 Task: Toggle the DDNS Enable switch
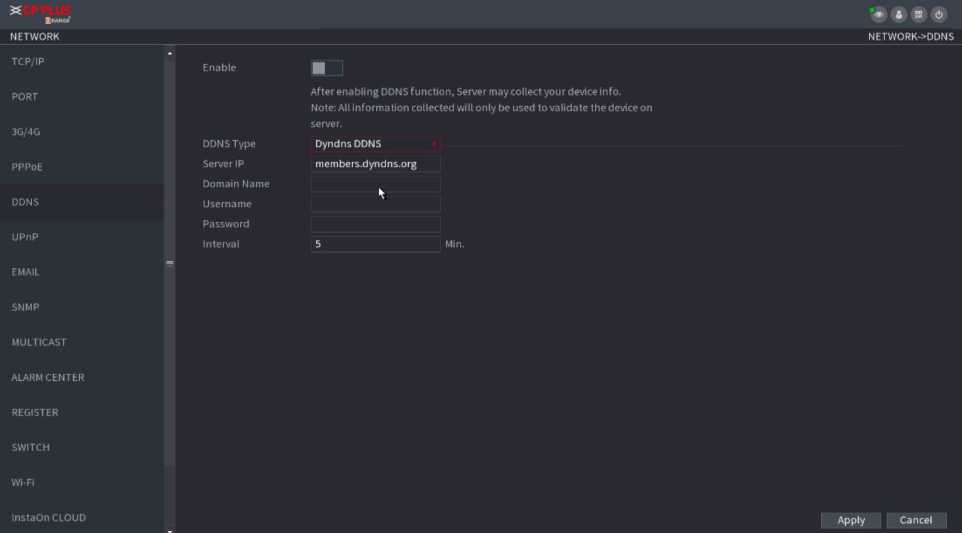click(x=326, y=68)
